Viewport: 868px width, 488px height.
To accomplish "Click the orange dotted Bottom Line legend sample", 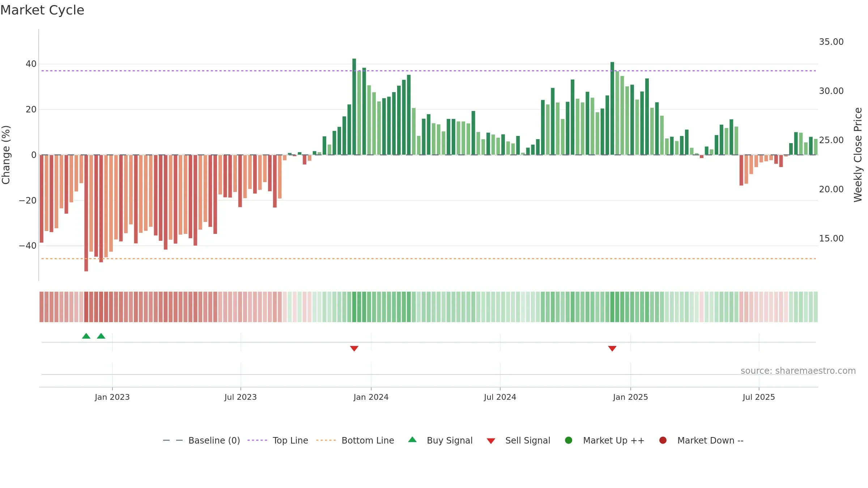I will click(326, 440).
